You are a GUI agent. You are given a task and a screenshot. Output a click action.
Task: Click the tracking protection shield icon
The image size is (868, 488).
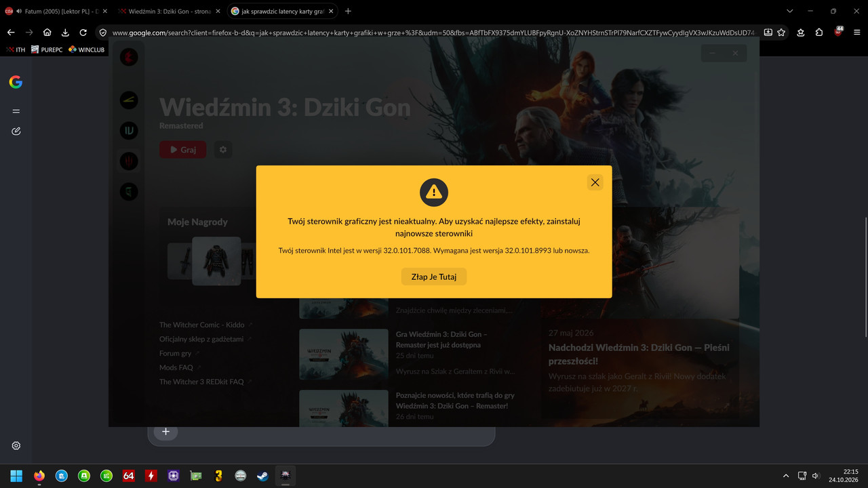pyautogui.click(x=103, y=32)
